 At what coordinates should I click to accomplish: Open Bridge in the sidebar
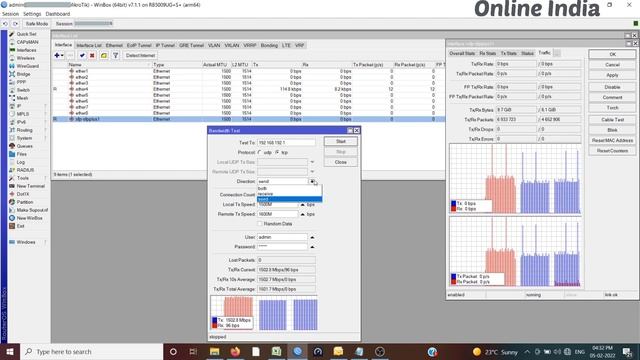[x=23, y=74]
